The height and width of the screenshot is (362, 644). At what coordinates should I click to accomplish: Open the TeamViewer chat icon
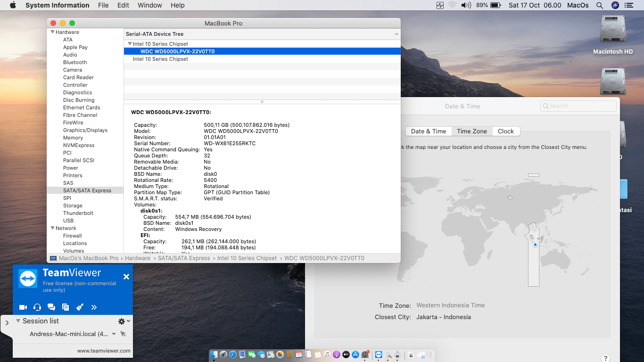[51, 307]
